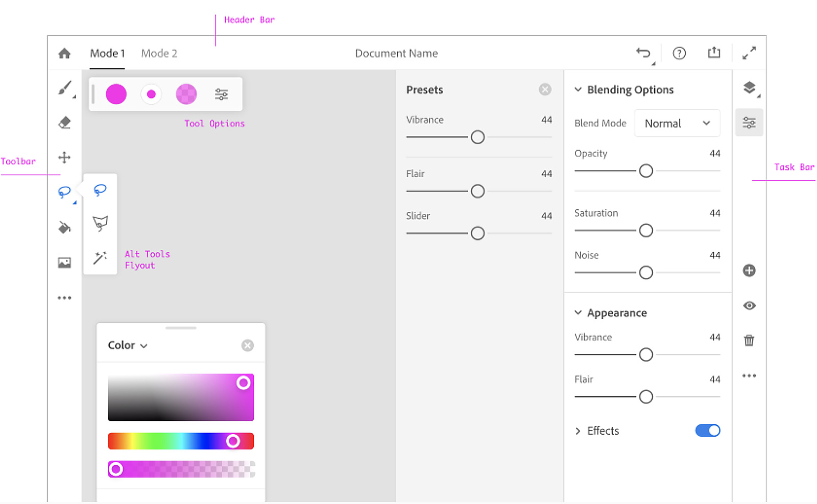Switch to Mode 2 tab
Image resolution: width=817 pixels, height=504 pixels.
(159, 53)
